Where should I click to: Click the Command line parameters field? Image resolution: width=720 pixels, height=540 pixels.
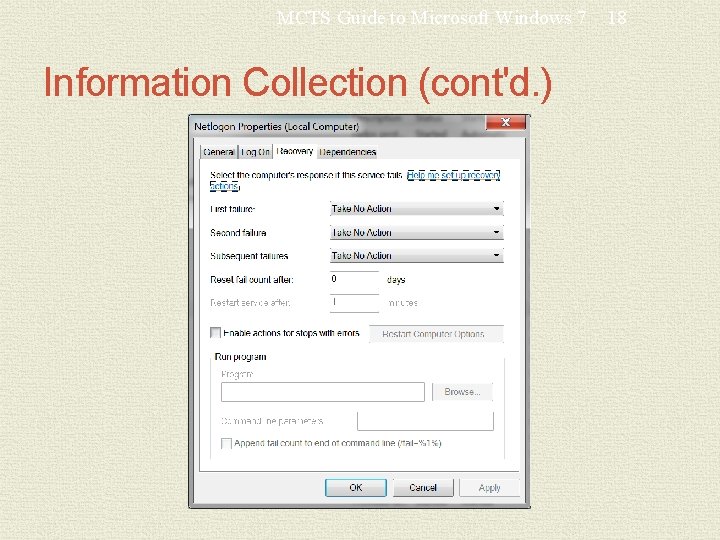tap(425, 421)
